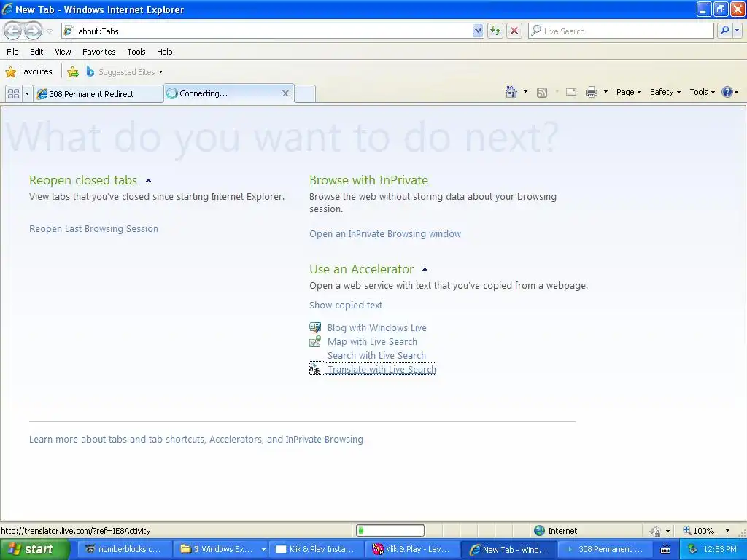
Task: Click the Quick Tabs grid icon
Action: (13, 93)
